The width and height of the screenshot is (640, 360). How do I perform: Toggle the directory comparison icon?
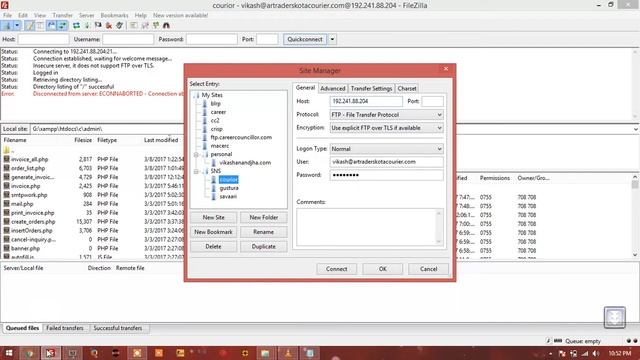(x=145, y=26)
